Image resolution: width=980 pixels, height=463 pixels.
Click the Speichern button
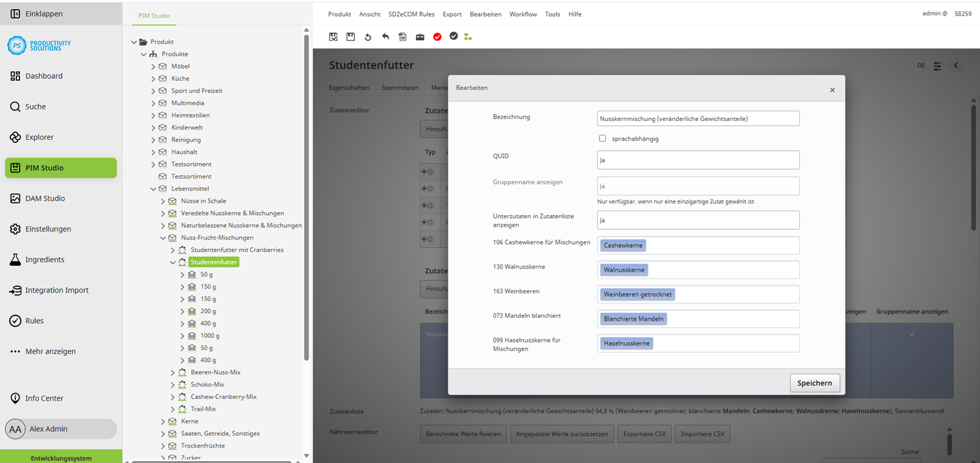pyautogui.click(x=815, y=383)
